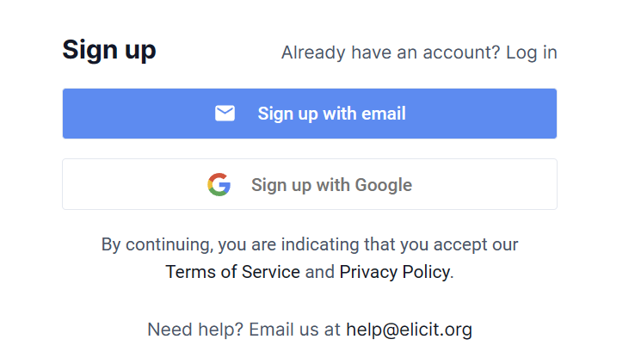Screen dimensions: 641x364
Task: Select the white mail icon on blue
Action: [225, 114]
